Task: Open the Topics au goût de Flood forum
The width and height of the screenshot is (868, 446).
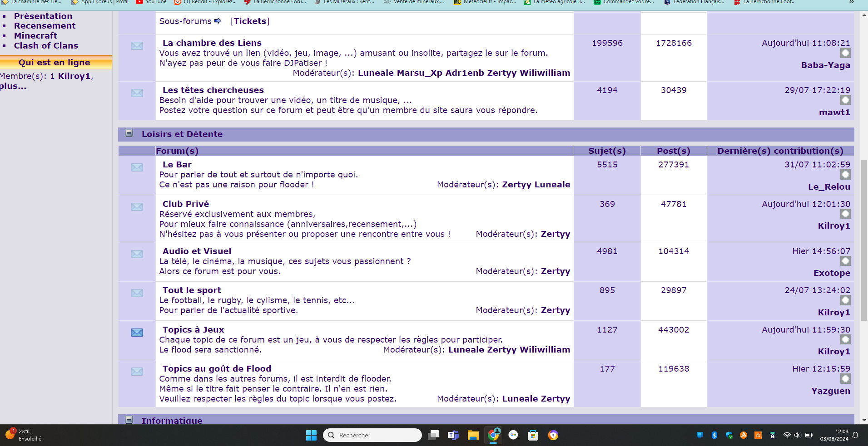Action: (x=217, y=369)
